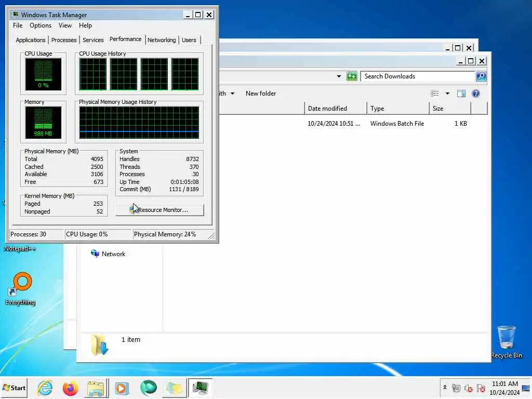Expand the 'ith' toolbar dropdown arrow

[232, 94]
